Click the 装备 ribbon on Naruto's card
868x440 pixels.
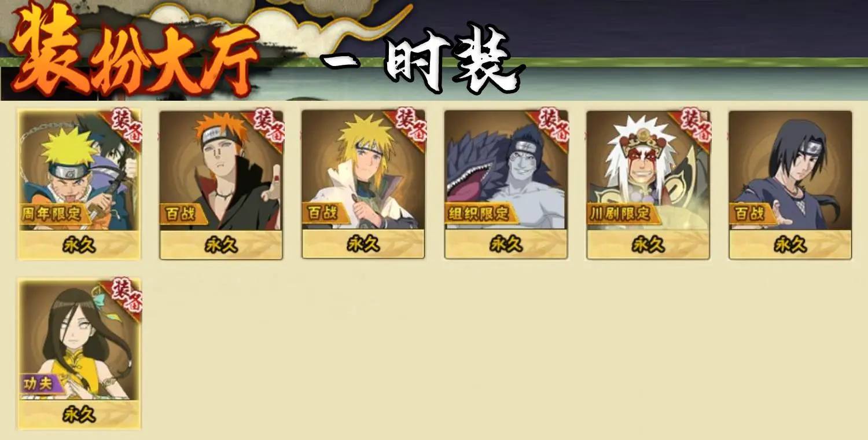(123, 126)
